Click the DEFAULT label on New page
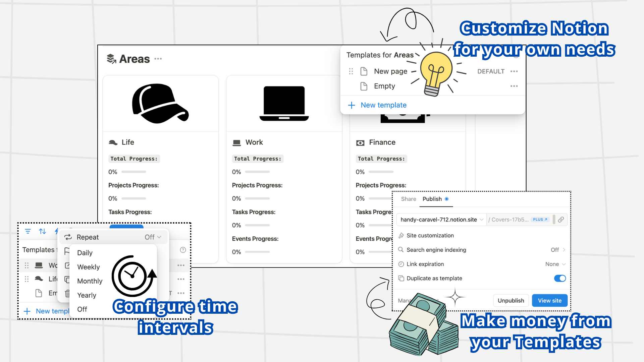The height and width of the screenshot is (362, 644). pyautogui.click(x=491, y=71)
